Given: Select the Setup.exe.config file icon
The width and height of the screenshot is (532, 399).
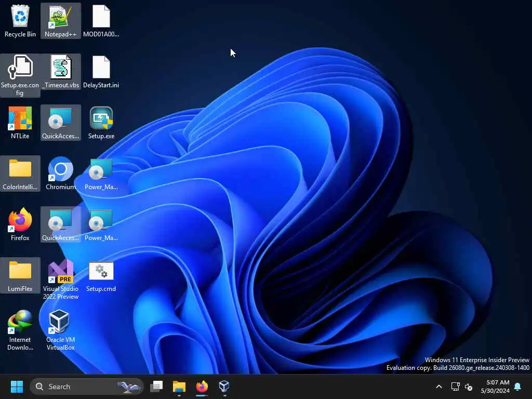Looking at the screenshot, I should 20,75.
